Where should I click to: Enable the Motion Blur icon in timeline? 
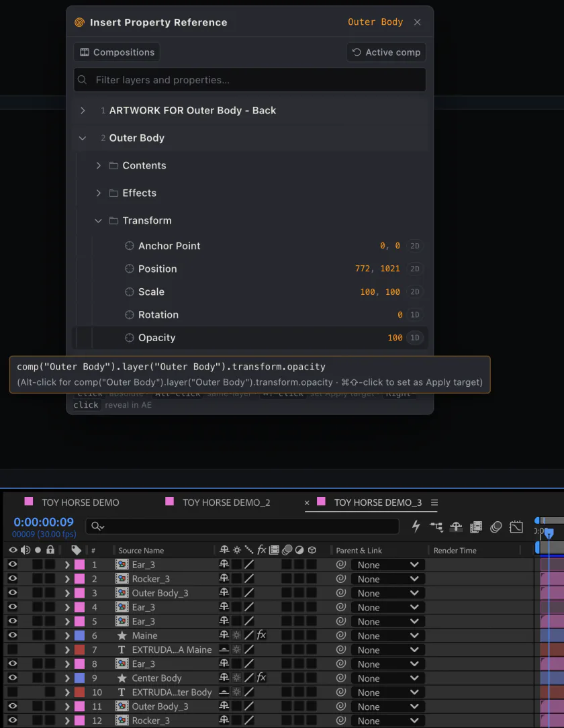496,527
